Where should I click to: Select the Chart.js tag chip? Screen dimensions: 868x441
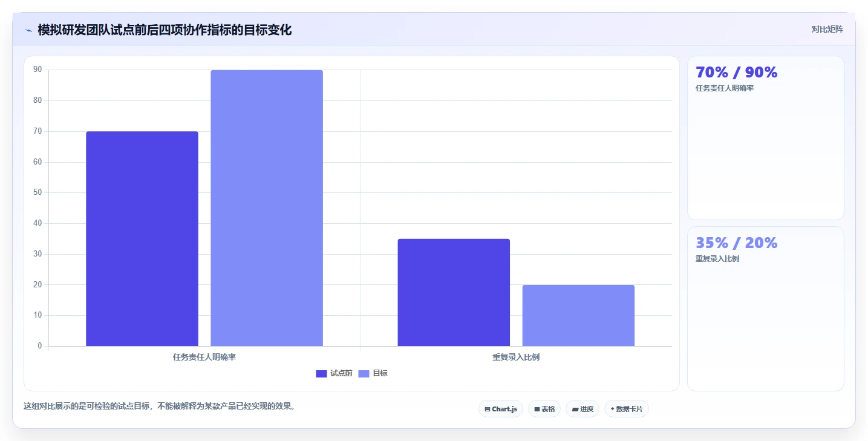pyautogui.click(x=501, y=409)
